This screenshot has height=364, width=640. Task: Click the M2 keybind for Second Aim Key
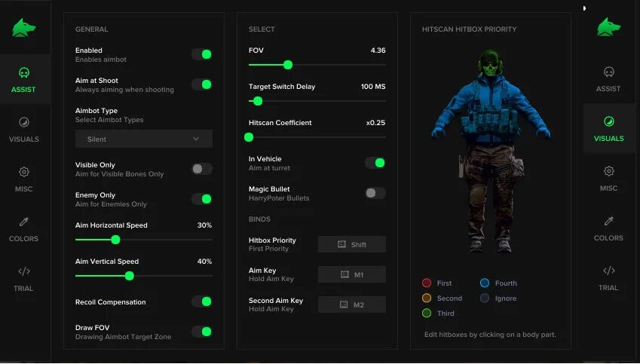(352, 304)
